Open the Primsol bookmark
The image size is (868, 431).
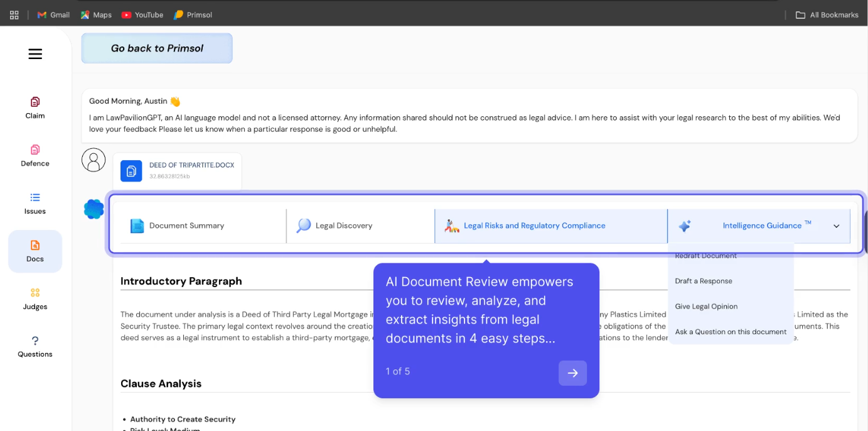pyautogui.click(x=193, y=14)
